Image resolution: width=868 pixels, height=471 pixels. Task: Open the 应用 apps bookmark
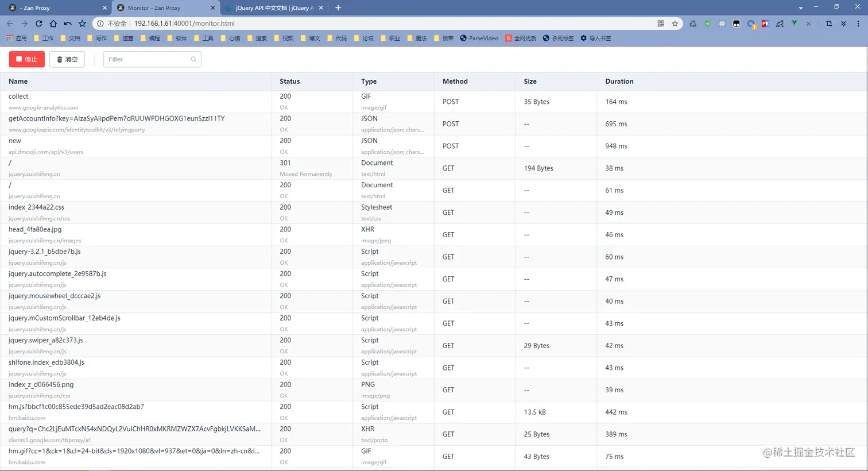tap(17, 38)
